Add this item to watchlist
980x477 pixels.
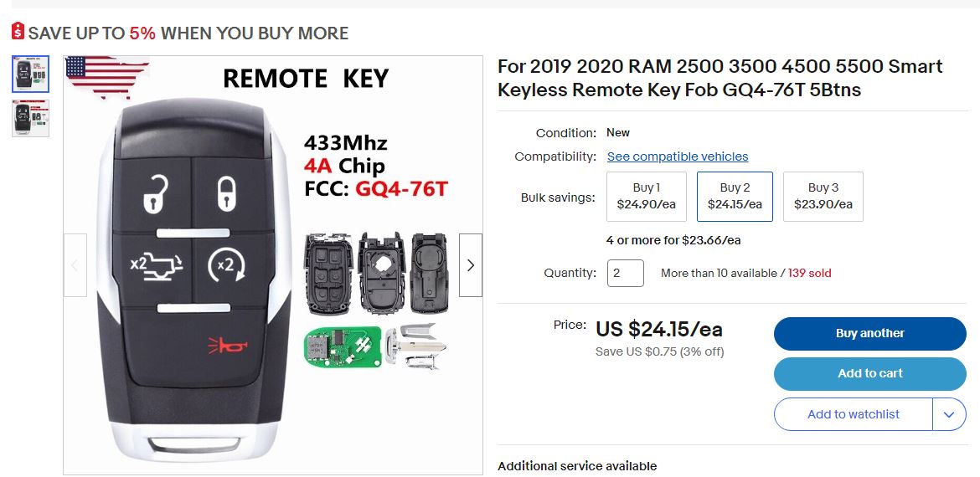[x=853, y=414]
